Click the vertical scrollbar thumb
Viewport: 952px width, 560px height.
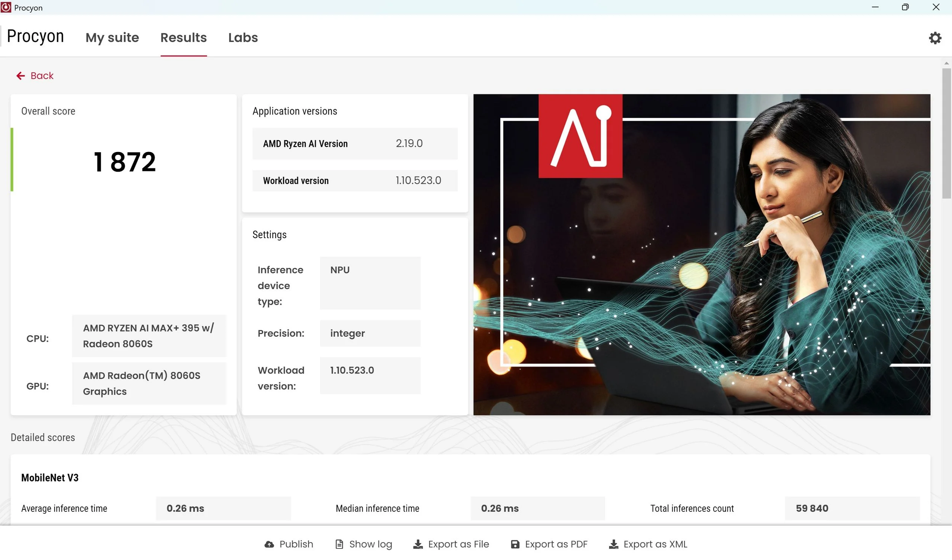tap(946, 133)
